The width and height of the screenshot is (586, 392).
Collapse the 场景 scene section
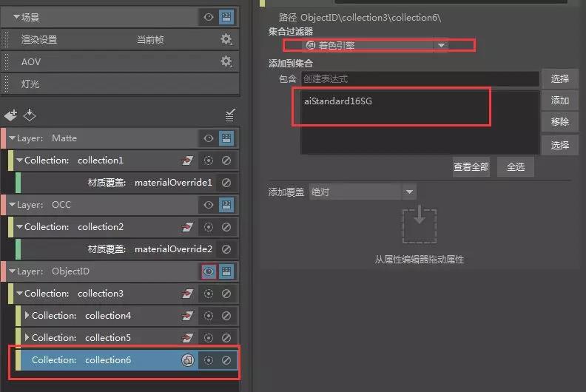(x=16, y=17)
